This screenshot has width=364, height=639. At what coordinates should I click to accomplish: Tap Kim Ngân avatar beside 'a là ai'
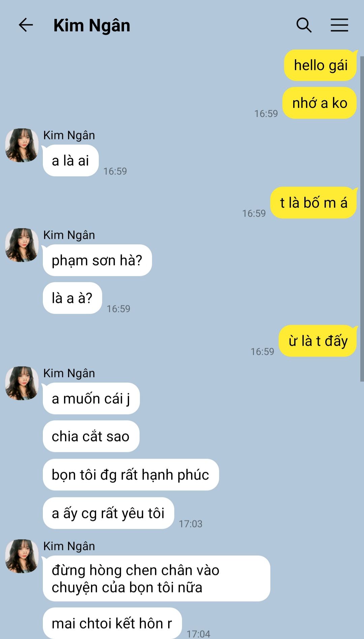pos(22,145)
